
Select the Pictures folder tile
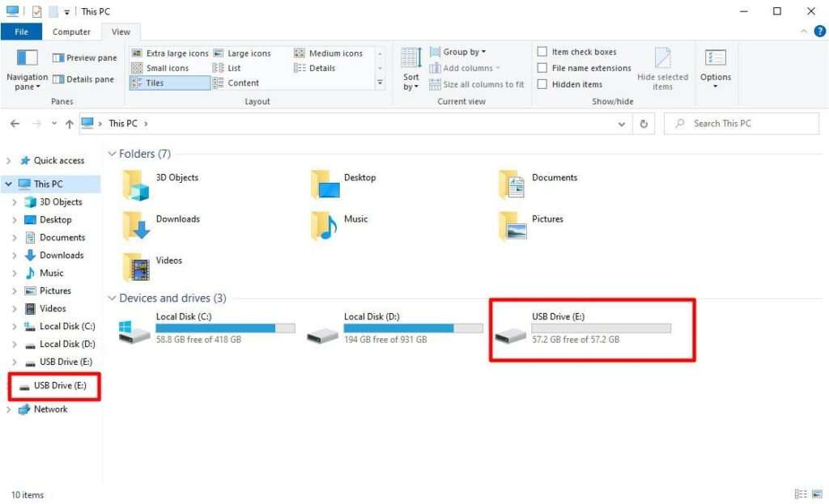pos(531,227)
